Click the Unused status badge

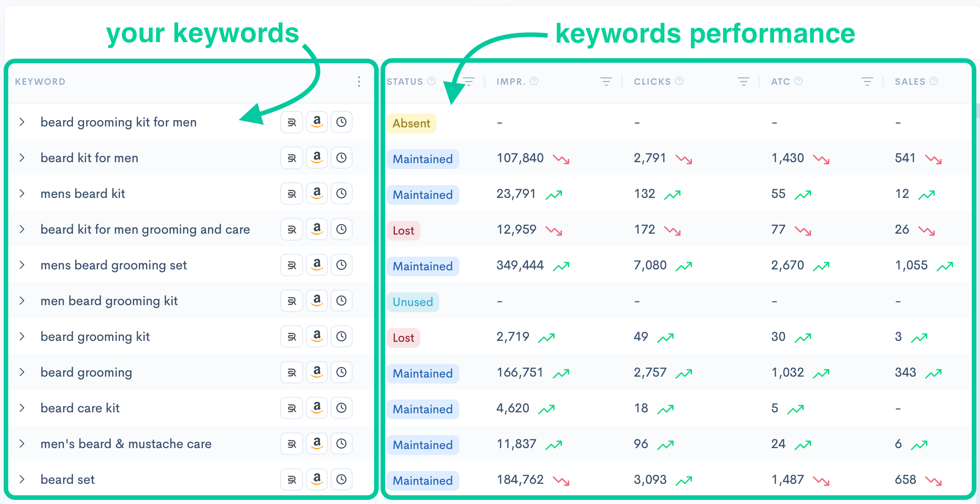[x=412, y=302]
